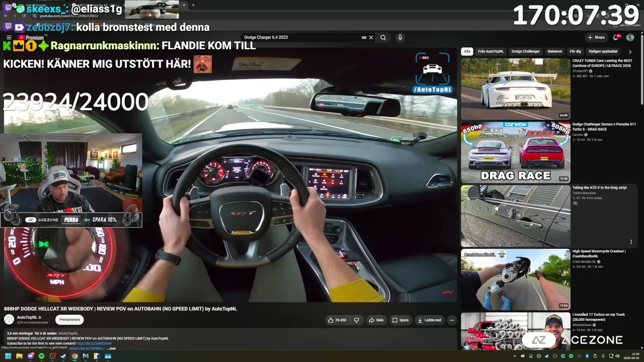Show more filter chips with the arrow
Viewport: 644px width, 362px height.
[630, 51]
